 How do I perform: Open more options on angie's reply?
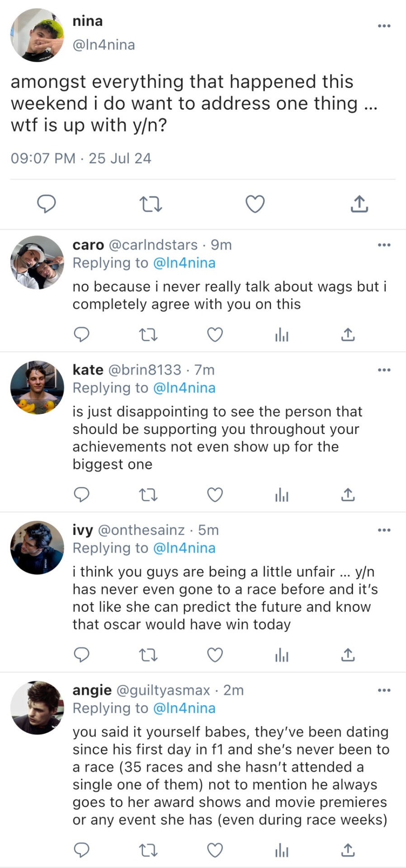pos(384,690)
